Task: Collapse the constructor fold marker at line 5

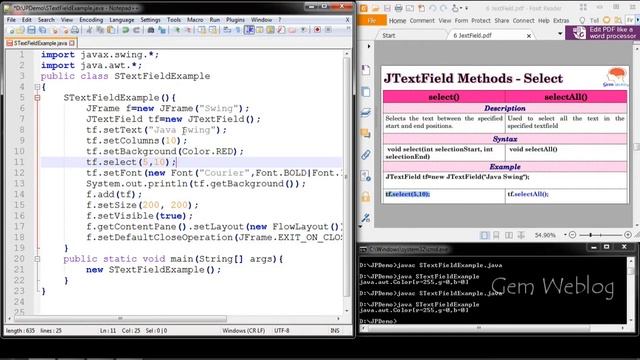Action: click(x=37, y=98)
